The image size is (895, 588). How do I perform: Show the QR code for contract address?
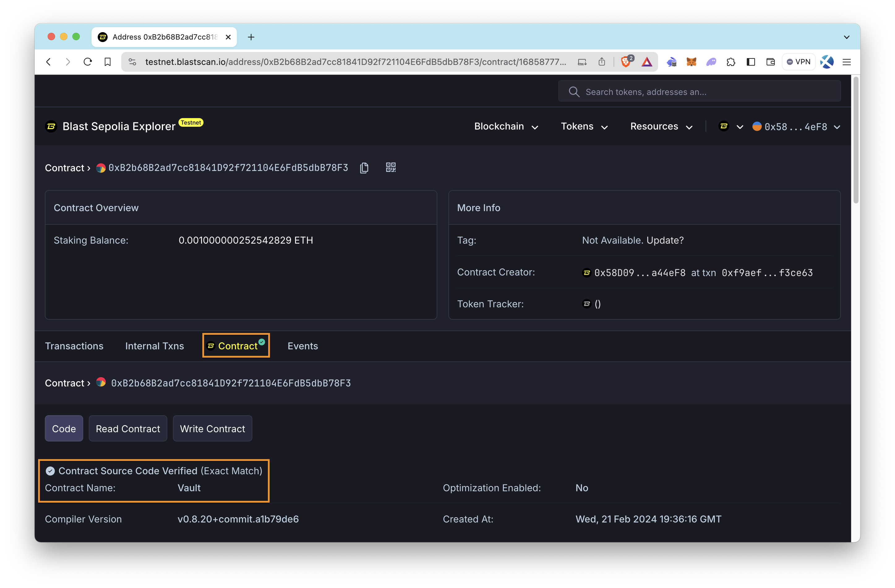pos(391,168)
